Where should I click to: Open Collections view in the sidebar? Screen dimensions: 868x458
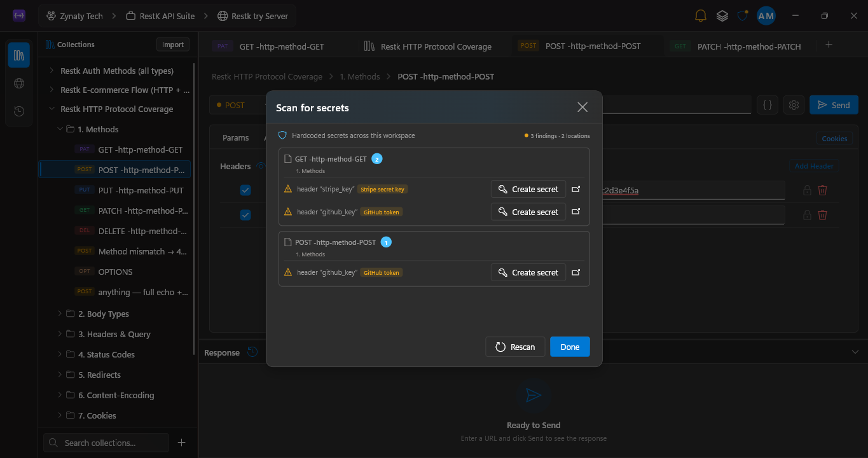pyautogui.click(x=19, y=55)
